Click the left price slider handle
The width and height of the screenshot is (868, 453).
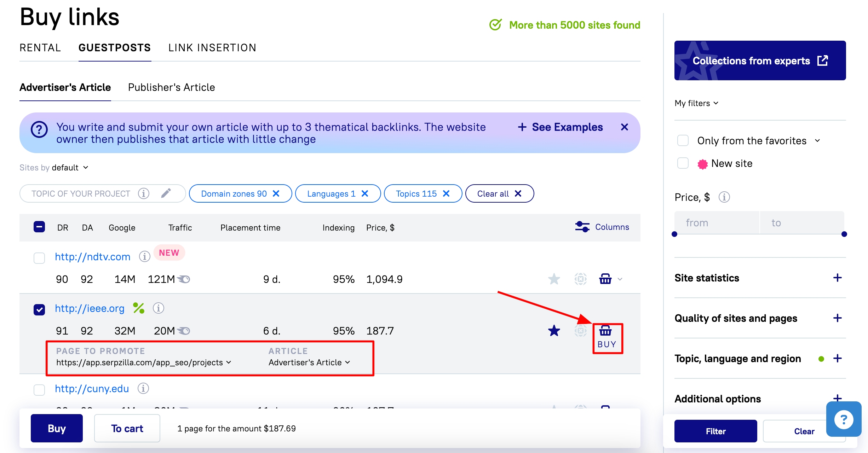pyautogui.click(x=674, y=234)
